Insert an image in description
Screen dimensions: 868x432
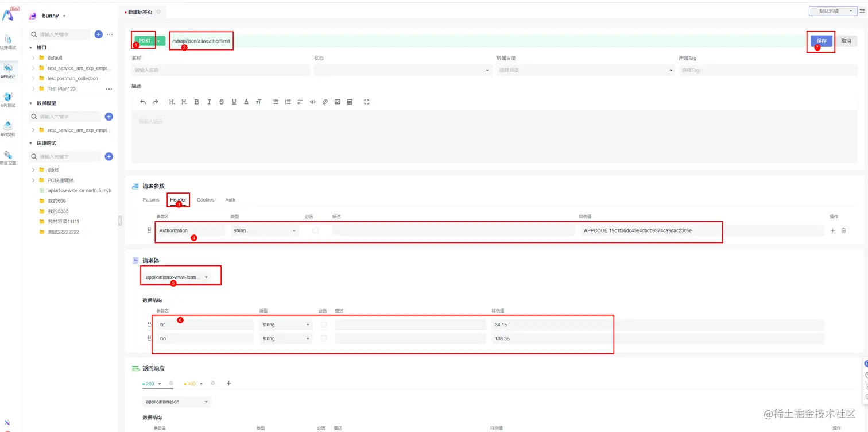tap(338, 102)
